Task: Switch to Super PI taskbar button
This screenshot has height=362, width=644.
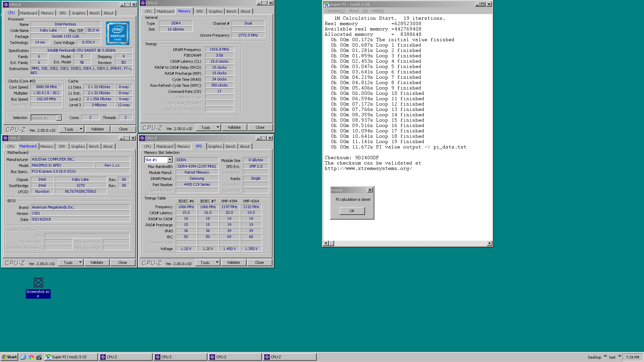Action: pyautogui.click(x=71, y=357)
